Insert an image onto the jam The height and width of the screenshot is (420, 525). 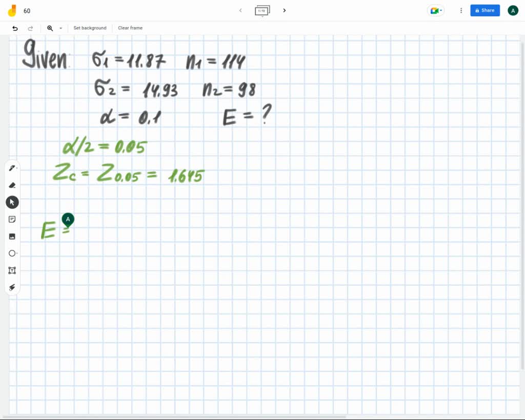12,236
